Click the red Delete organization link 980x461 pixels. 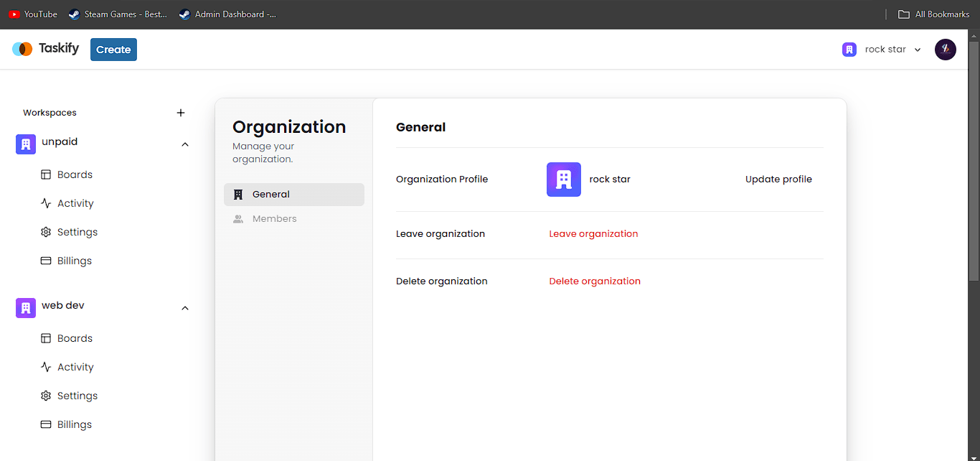[x=595, y=281]
